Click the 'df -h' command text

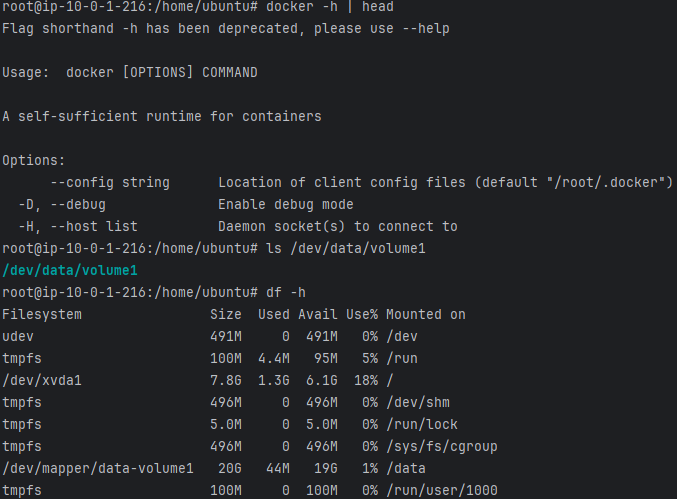[286, 293]
